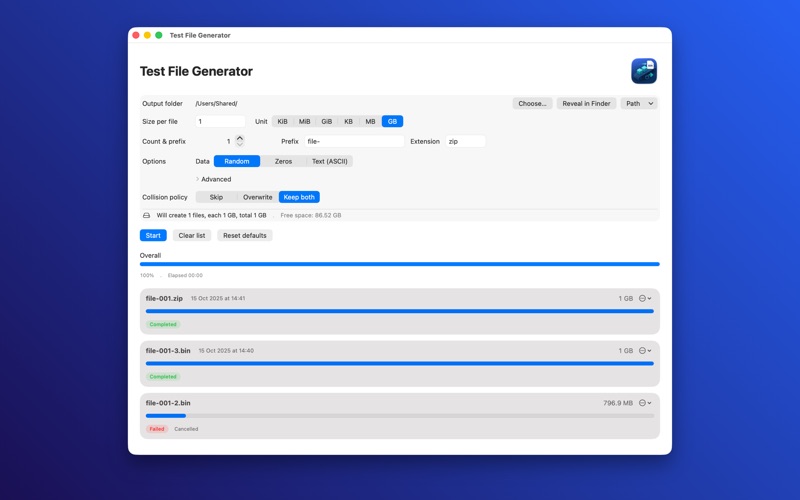Click the 15 Oct 2025 at 14:41 timestamp
800x500 pixels.
pyautogui.click(x=218, y=298)
